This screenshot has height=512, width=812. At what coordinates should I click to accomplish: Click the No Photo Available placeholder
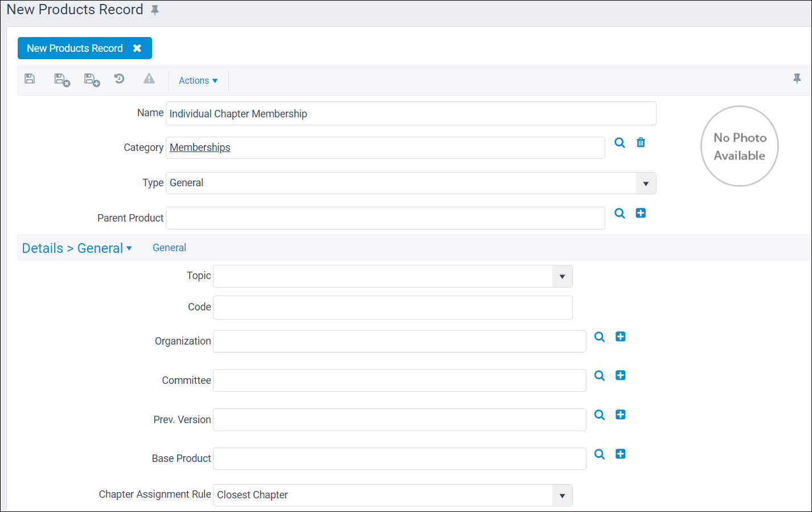740,146
